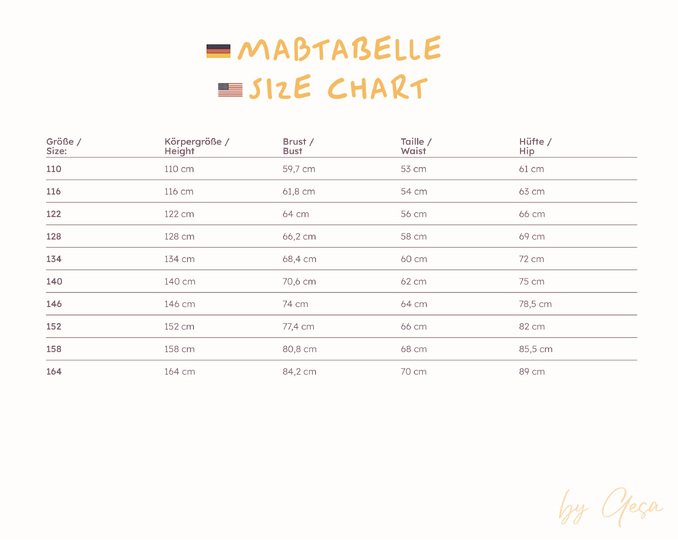Viewport: 678px width, 540px height.
Task: Click the 70 cm waist value
Action: [413, 372]
